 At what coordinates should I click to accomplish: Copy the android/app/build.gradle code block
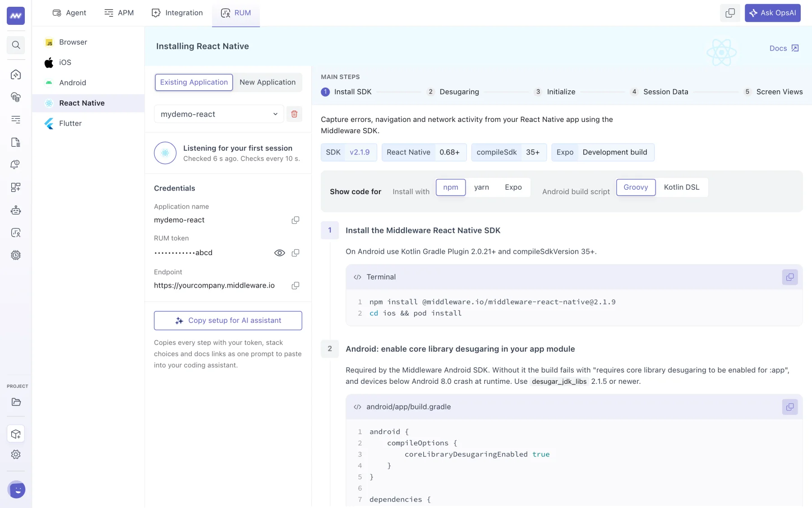click(790, 407)
